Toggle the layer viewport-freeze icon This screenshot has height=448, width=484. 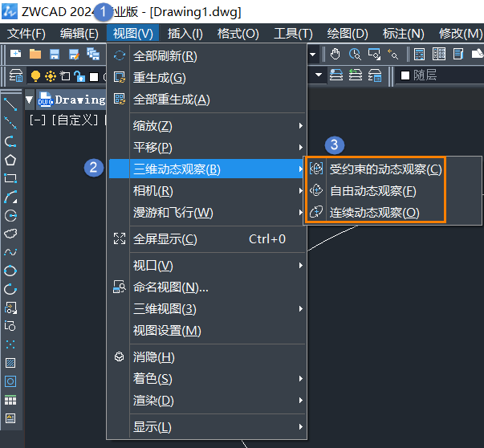click(65, 75)
